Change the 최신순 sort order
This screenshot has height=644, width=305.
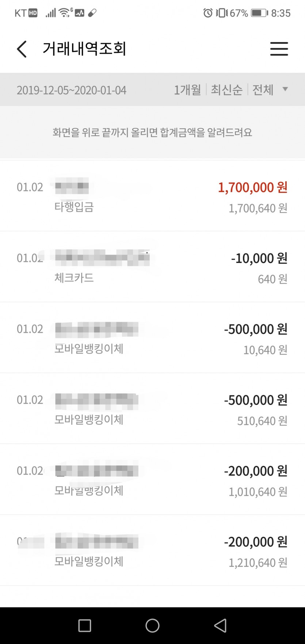pyautogui.click(x=226, y=90)
